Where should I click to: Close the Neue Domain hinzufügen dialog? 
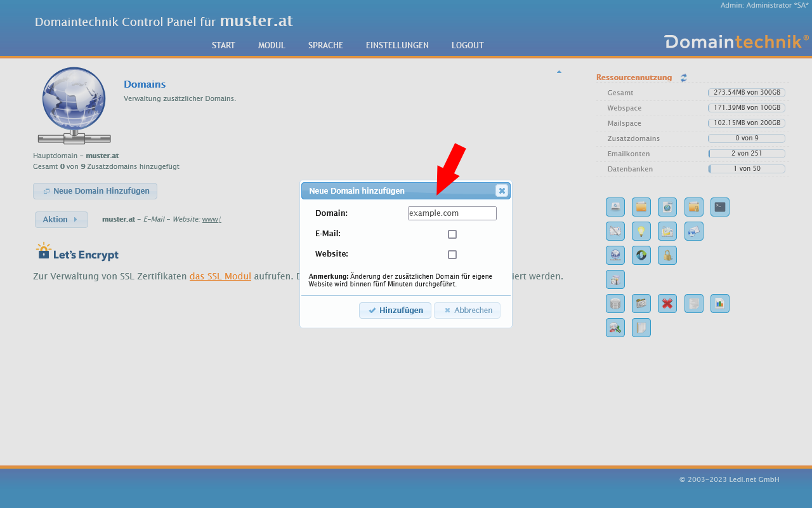pyautogui.click(x=502, y=190)
